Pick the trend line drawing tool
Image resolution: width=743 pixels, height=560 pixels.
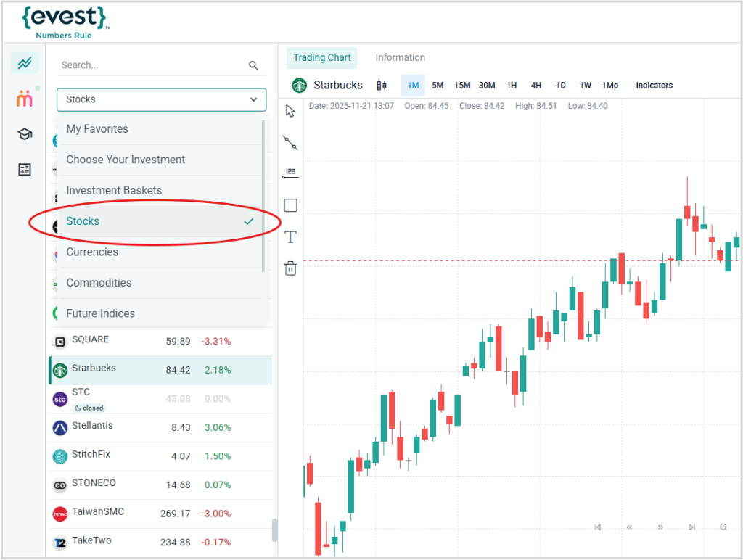click(290, 142)
